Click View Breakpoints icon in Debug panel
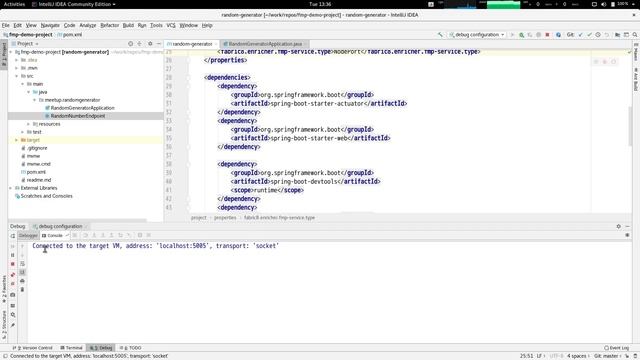The width and height of the screenshot is (640, 360). tap(13, 275)
